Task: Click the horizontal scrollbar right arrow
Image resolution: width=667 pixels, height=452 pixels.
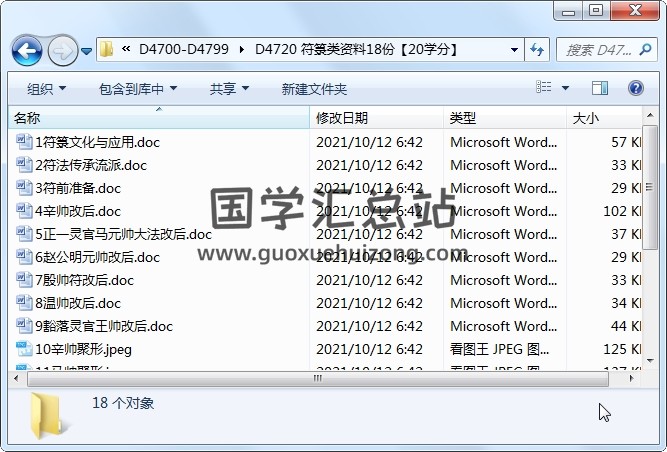Action: (632, 378)
